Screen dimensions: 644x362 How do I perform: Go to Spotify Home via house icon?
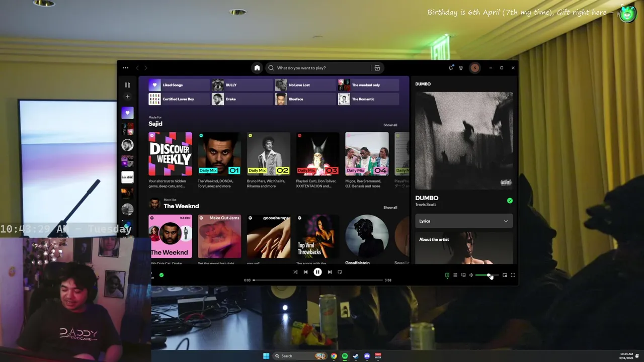257,68
